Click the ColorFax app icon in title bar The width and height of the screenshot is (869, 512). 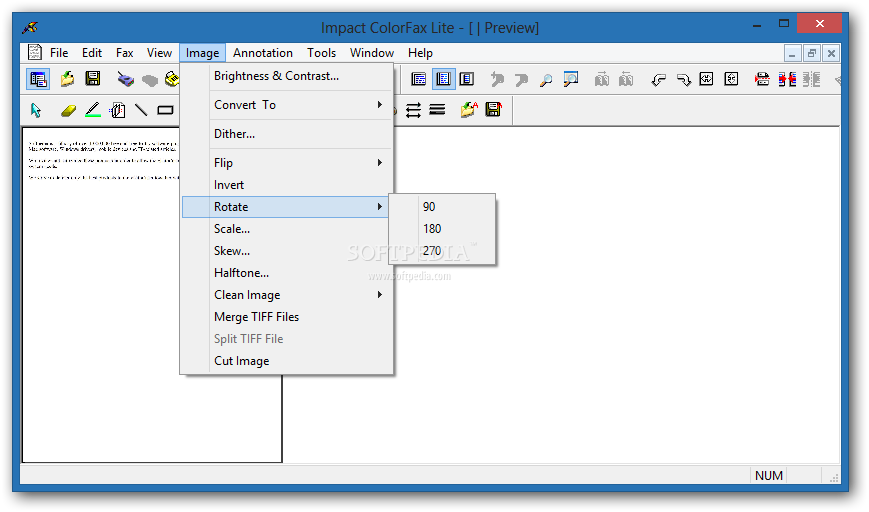[x=30, y=27]
